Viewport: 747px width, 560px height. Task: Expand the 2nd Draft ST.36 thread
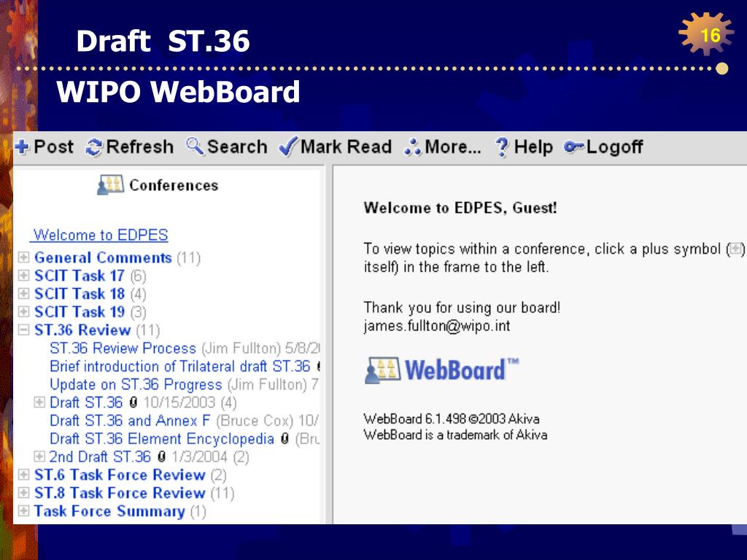click(39, 456)
